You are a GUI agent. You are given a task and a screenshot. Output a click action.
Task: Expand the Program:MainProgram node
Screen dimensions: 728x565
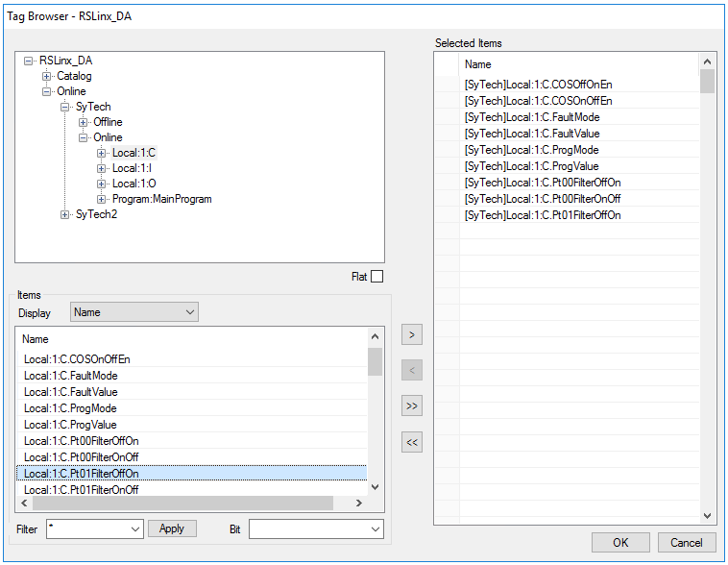(x=101, y=199)
